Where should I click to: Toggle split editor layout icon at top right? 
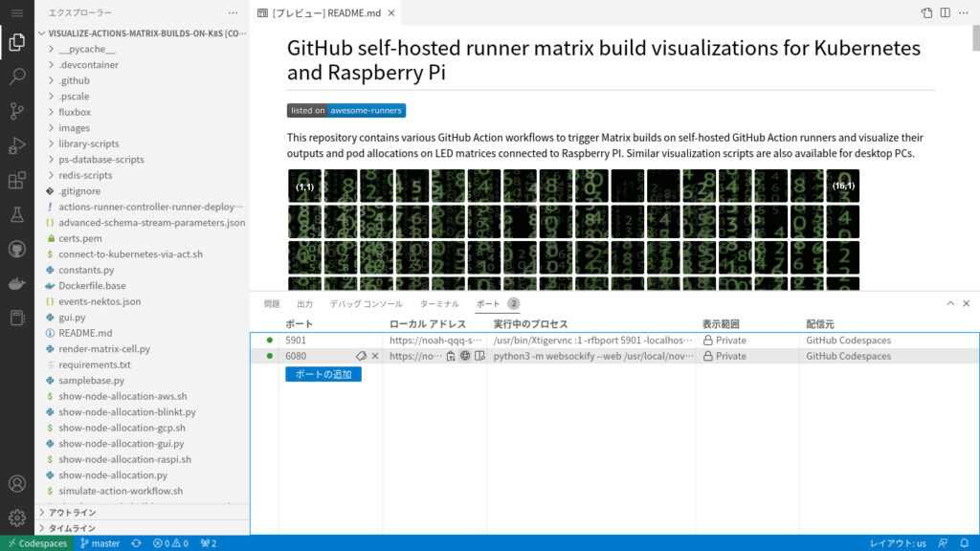pyautogui.click(x=945, y=13)
